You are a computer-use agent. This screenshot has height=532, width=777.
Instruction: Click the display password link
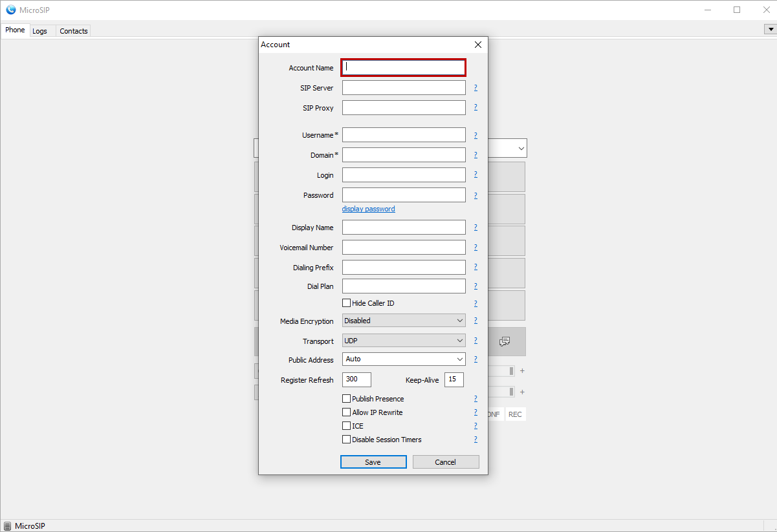click(x=368, y=209)
